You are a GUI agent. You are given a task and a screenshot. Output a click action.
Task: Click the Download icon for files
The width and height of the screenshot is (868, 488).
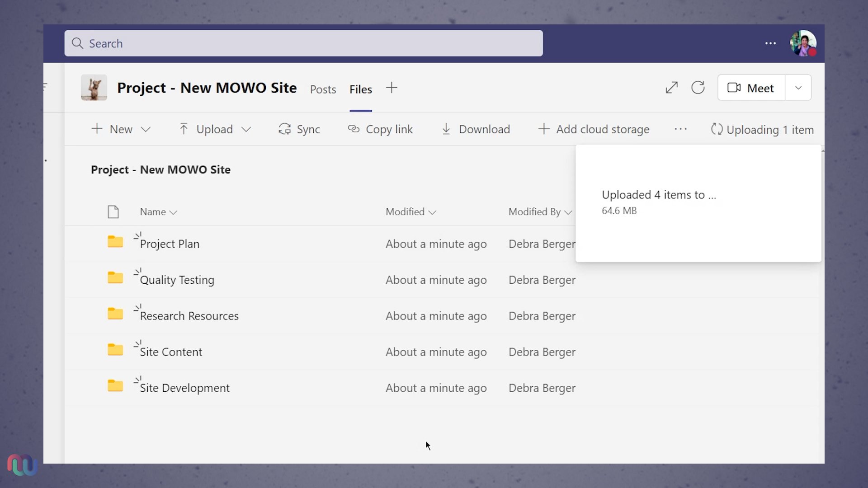coord(447,129)
